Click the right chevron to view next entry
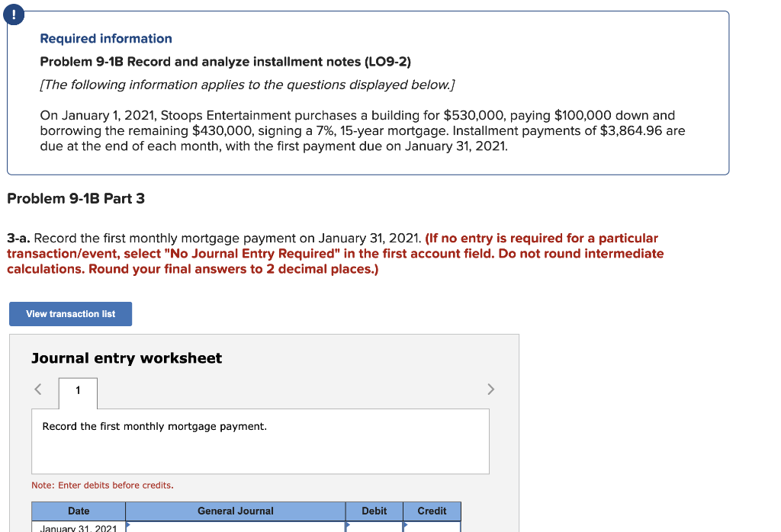781x532 pixels. click(x=490, y=389)
